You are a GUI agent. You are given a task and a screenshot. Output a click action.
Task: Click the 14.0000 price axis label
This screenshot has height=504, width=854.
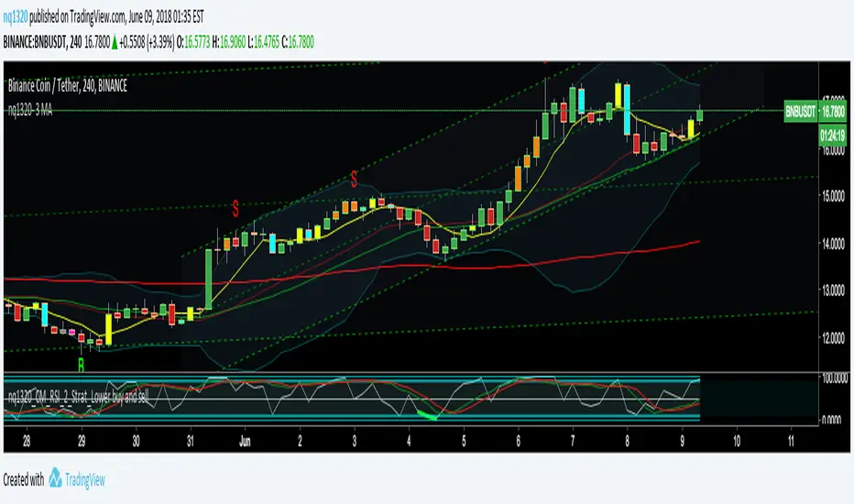(x=833, y=243)
